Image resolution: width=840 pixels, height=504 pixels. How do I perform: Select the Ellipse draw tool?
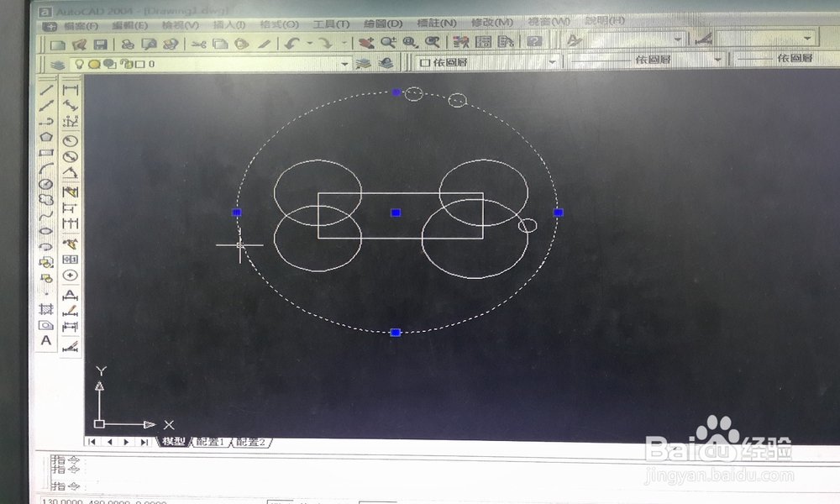[x=46, y=231]
